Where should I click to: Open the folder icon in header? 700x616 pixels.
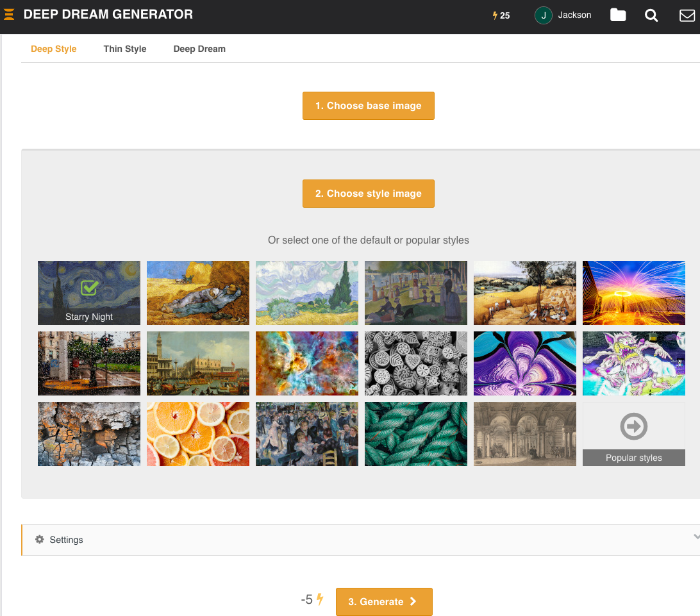coord(618,15)
